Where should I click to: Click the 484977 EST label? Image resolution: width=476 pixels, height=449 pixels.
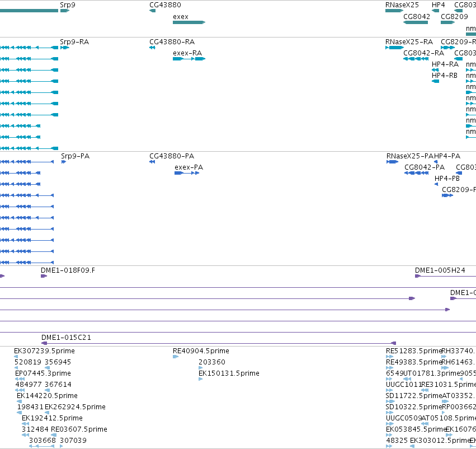29,384
